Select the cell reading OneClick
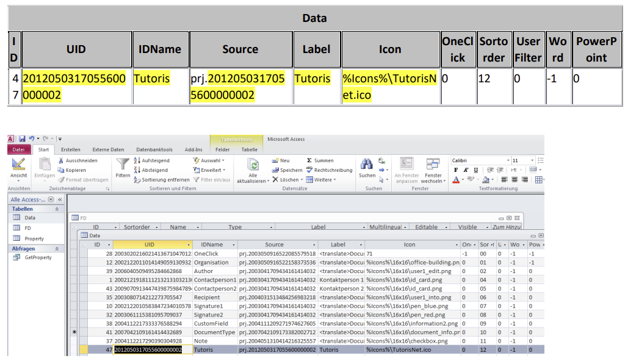Image resolution: width=639 pixels, height=364 pixels. pos(215,254)
